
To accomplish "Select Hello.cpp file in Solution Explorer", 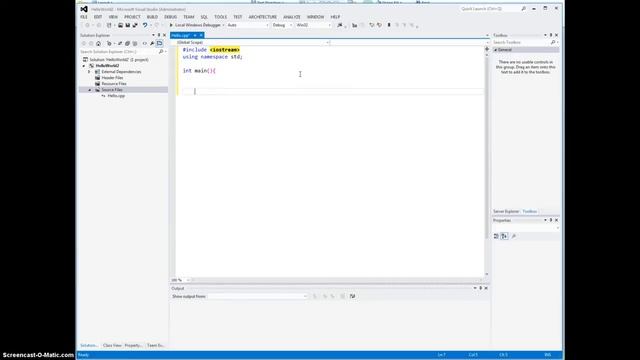I will [116, 96].
